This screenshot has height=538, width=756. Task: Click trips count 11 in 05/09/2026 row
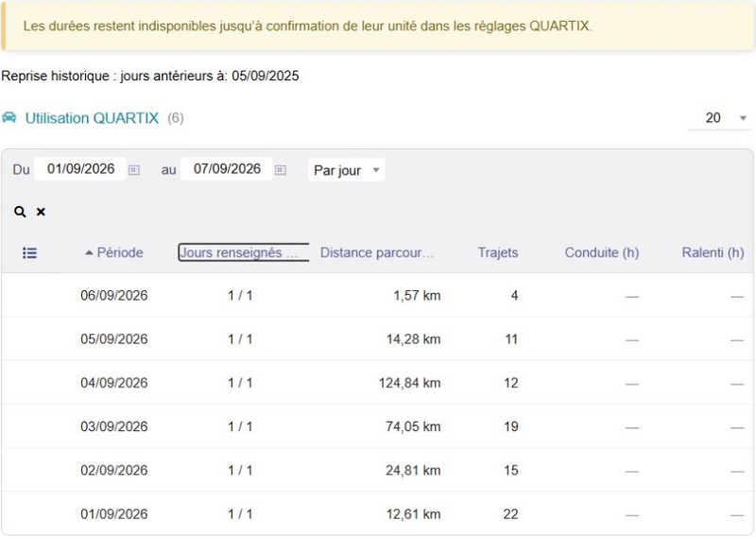[x=511, y=339]
